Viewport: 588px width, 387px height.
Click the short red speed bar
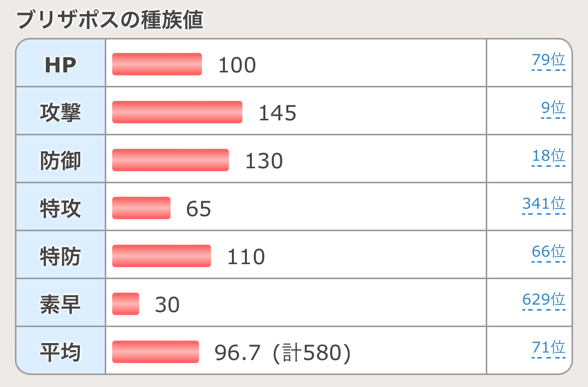pos(126,304)
